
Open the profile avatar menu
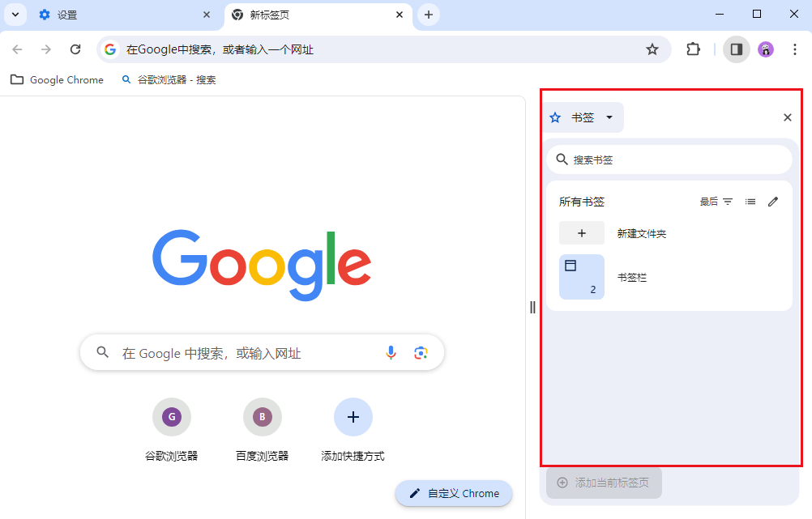point(765,49)
